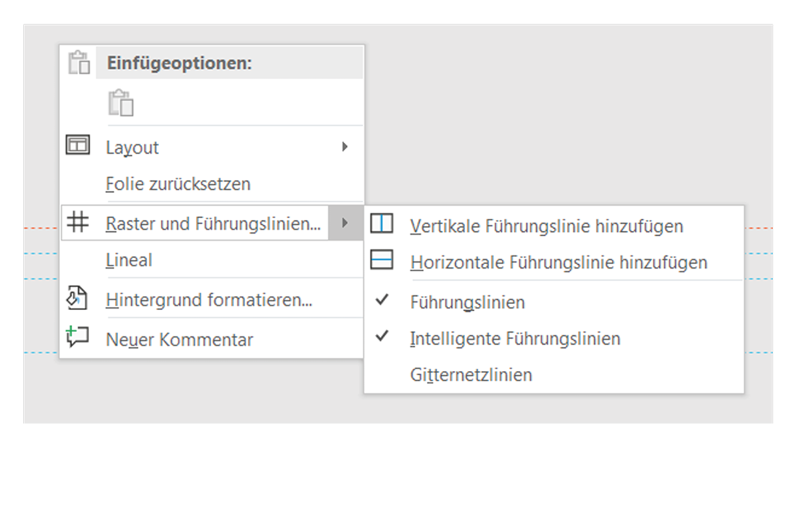Select the Neuer Kommentar menu label
Image resolution: width=798 pixels, height=532 pixels.
pyautogui.click(x=180, y=340)
